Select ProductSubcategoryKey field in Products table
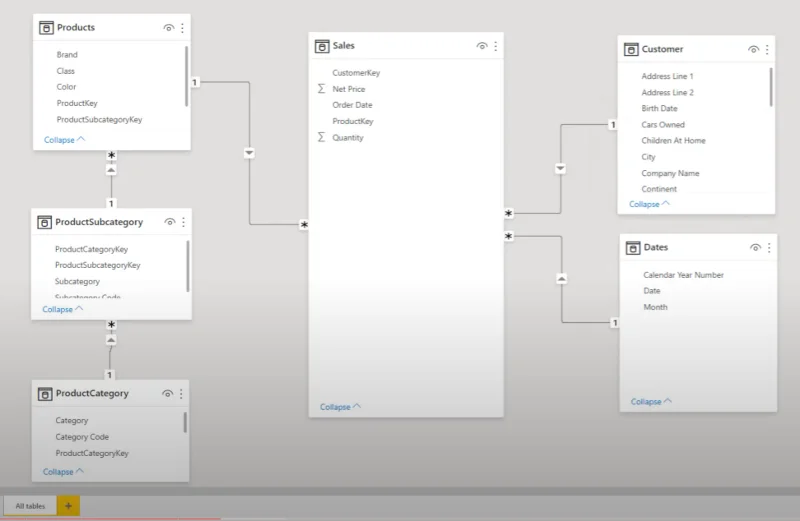This screenshot has height=521, width=800. pyautogui.click(x=99, y=119)
